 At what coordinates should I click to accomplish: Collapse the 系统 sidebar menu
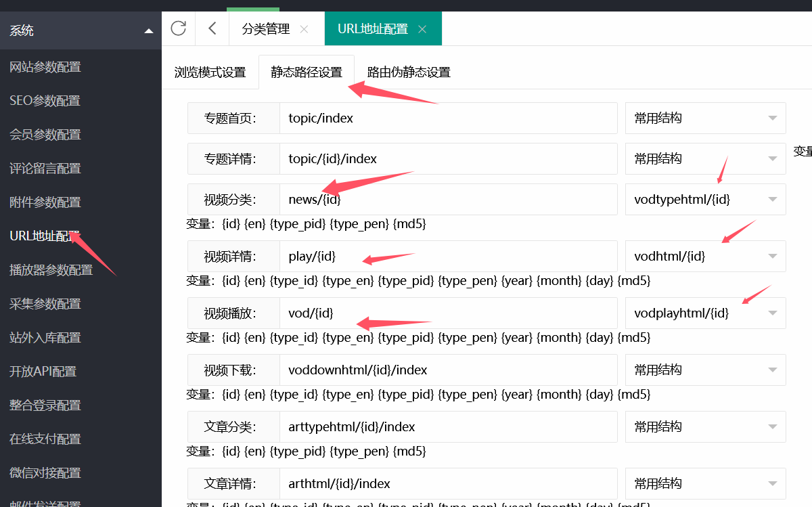coord(148,30)
